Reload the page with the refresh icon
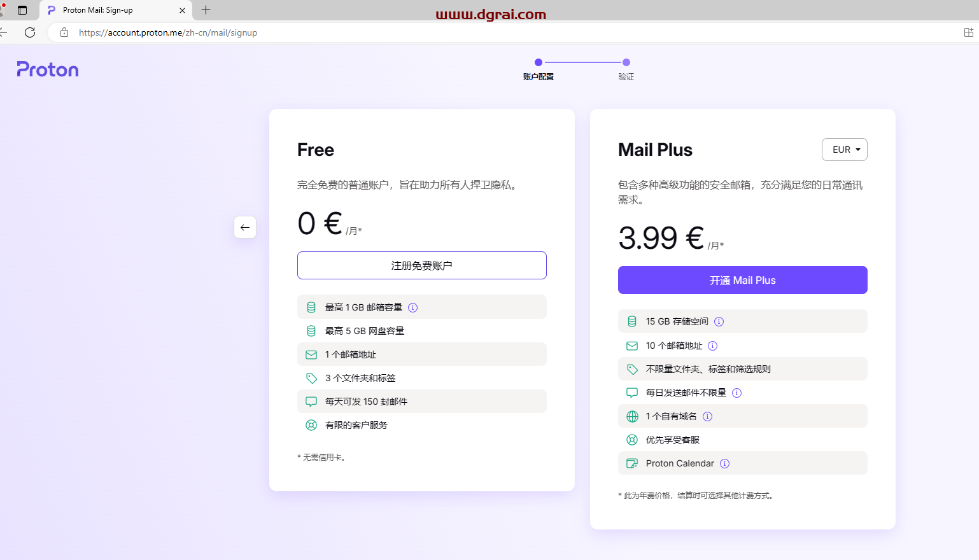This screenshot has width=979, height=560. [x=30, y=32]
